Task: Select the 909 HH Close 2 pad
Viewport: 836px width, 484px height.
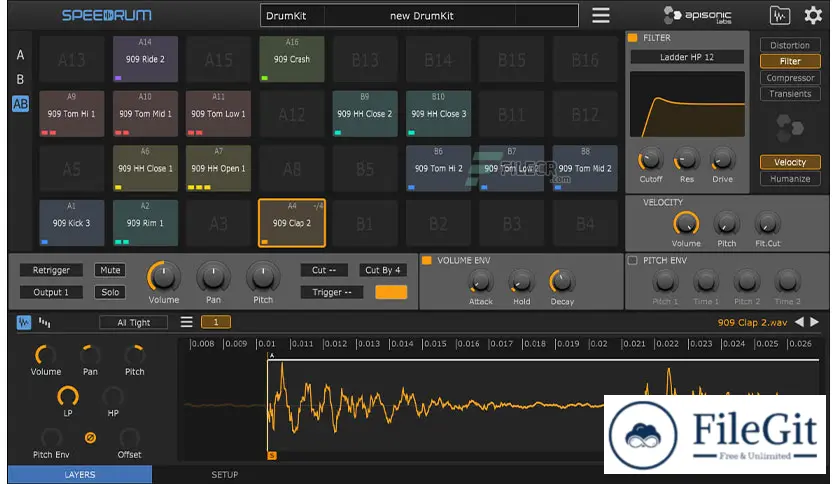Action: point(365,114)
